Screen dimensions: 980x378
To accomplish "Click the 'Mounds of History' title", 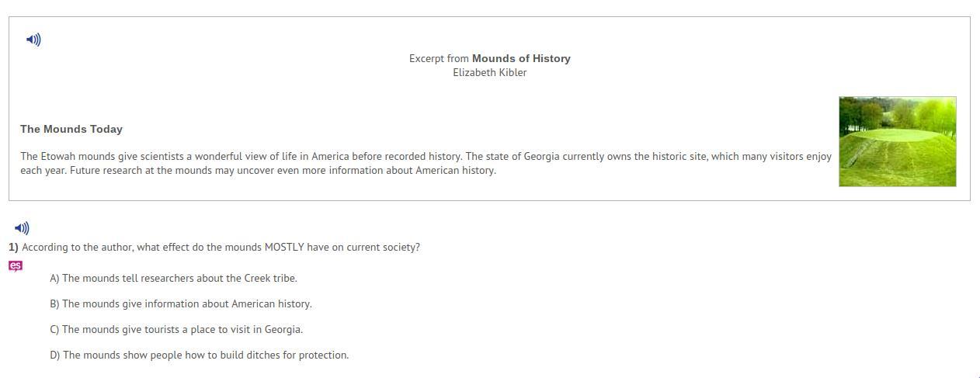I will click(x=521, y=58).
